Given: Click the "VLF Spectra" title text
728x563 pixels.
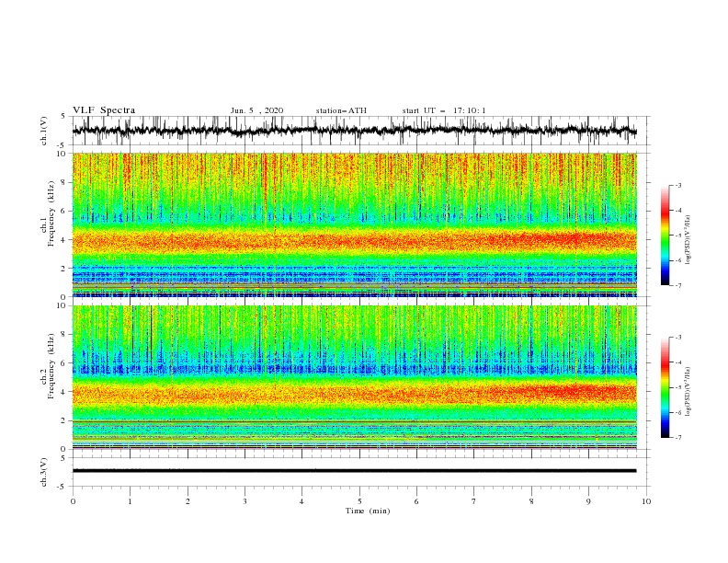Looking at the screenshot, I should (x=104, y=110).
